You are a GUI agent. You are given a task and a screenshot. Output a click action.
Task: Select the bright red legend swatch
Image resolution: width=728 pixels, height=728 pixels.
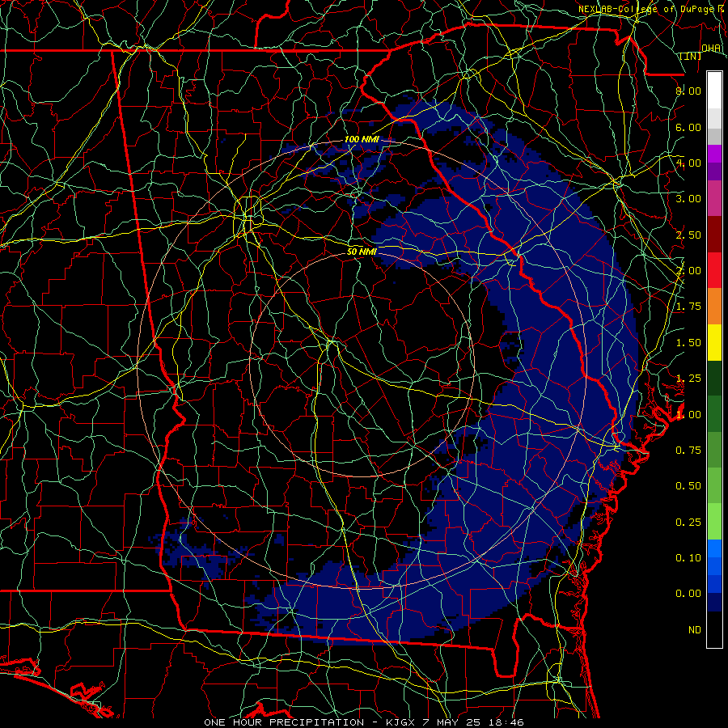714,270
